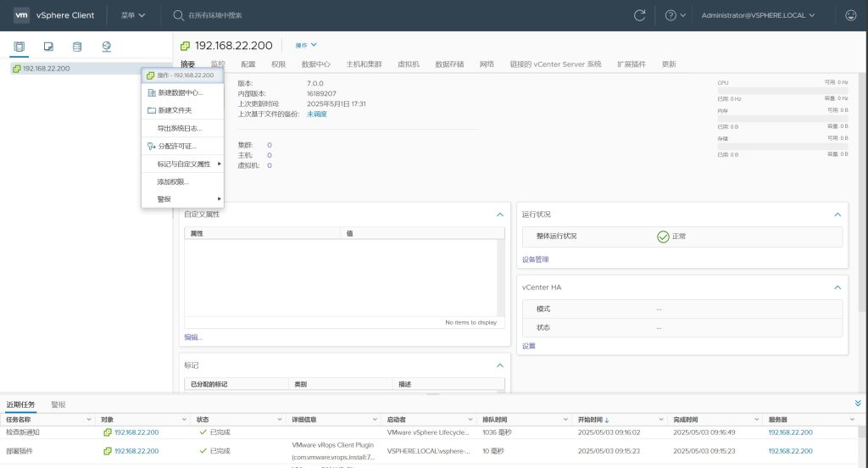This screenshot has height=468, width=868.
Task: Open the help menu dropdown arrow
Action: click(683, 15)
